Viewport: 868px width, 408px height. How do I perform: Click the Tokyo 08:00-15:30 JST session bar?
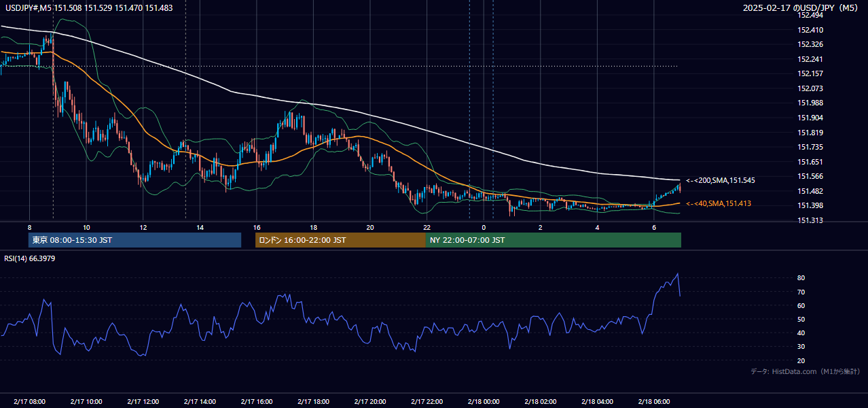[x=134, y=240]
